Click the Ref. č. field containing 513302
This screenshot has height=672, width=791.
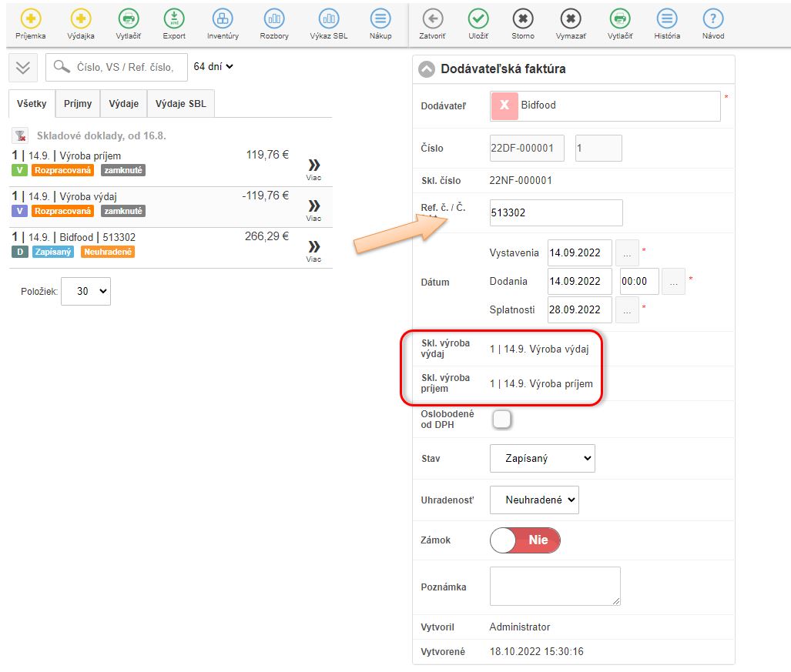tap(555, 212)
